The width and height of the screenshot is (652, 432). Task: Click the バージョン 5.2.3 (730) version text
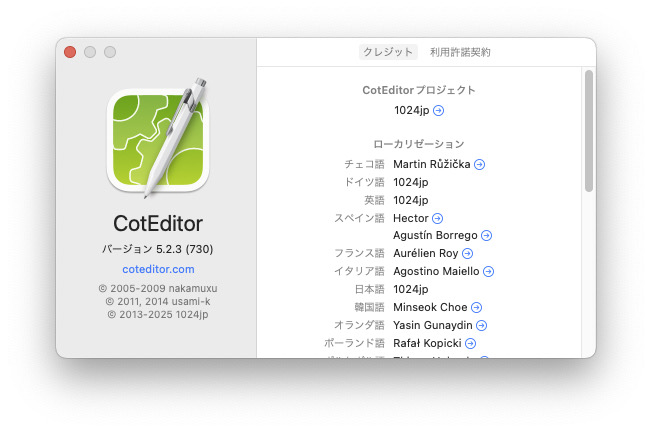[x=158, y=248]
